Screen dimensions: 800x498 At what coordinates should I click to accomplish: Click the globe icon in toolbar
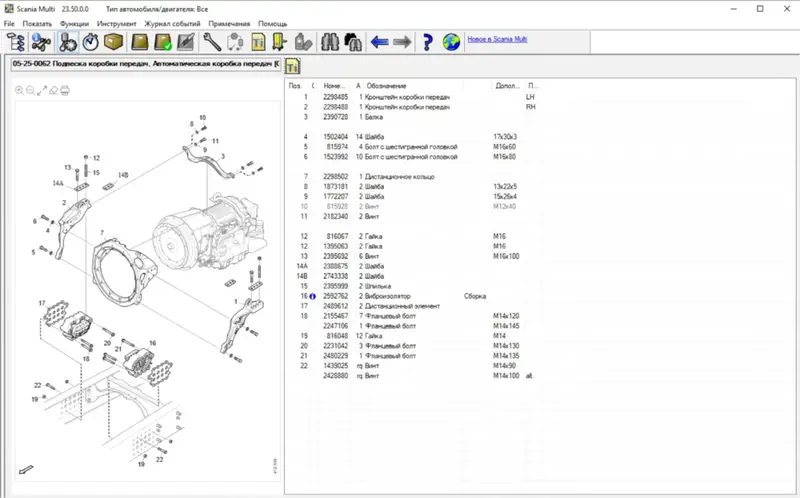pos(451,42)
